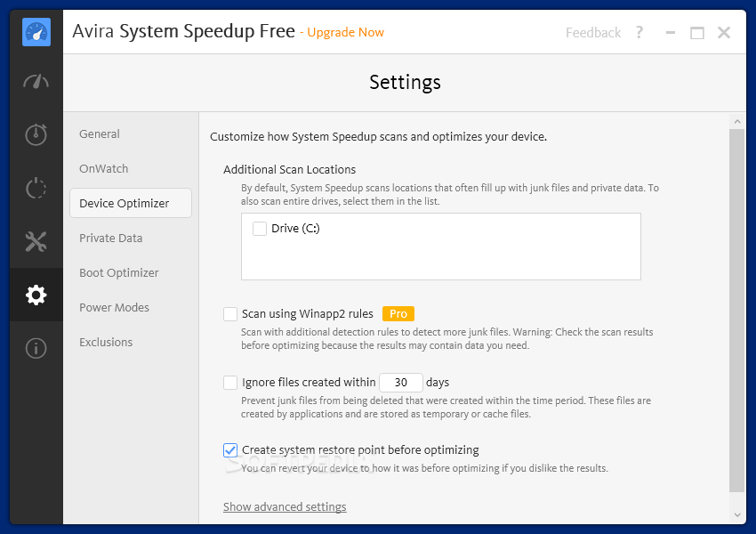This screenshot has height=534, width=756.
Task: Open the General settings tab
Action: coord(100,134)
